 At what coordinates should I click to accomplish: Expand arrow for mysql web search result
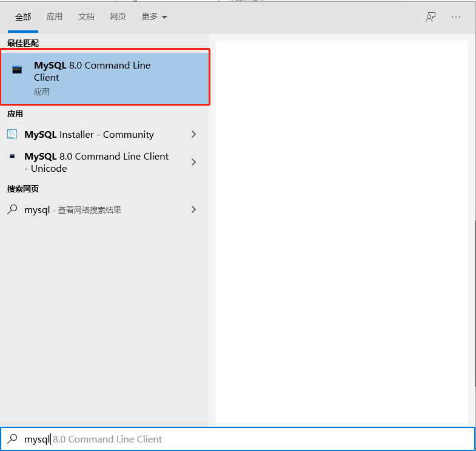[193, 209]
